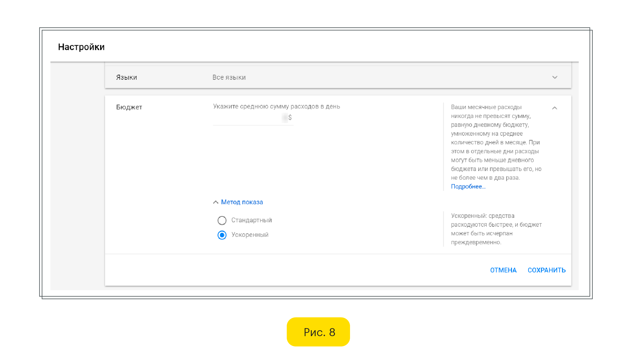Expand the Языки section chevron
The image size is (633, 364).
pyautogui.click(x=554, y=77)
